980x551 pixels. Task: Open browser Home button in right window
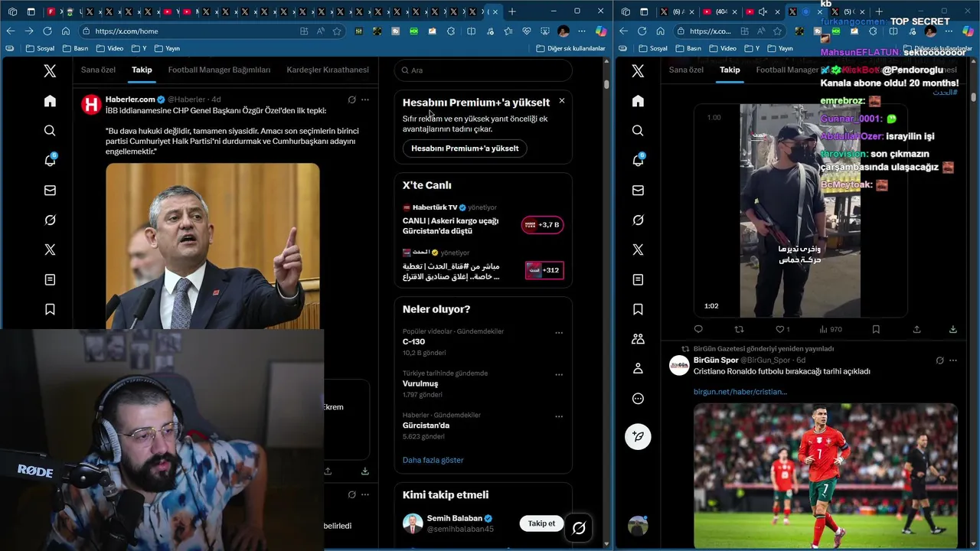660,31
